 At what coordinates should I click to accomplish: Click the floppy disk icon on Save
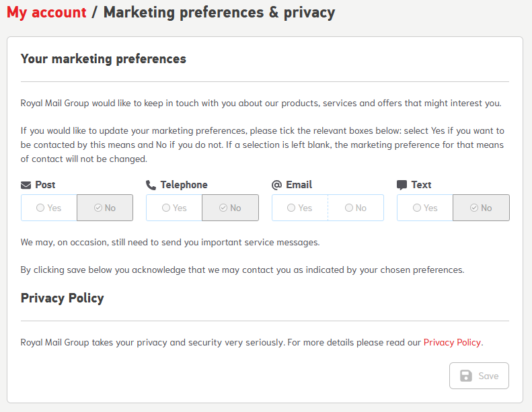466,376
